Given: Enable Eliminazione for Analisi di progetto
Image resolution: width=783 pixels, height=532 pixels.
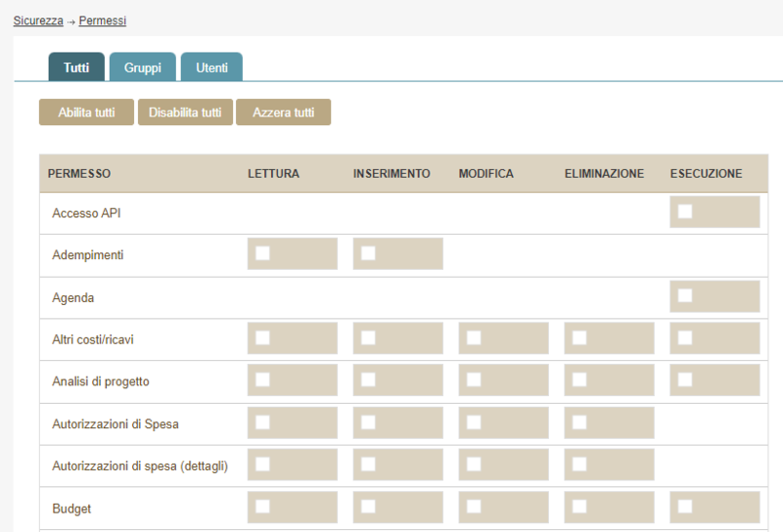Looking at the screenshot, I should pyautogui.click(x=579, y=379).
